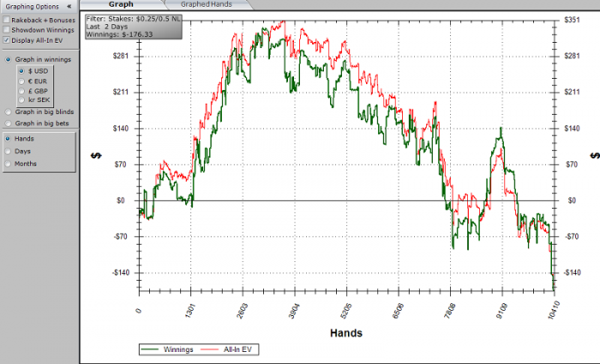600x364 pixels.
Task: Choose kr SEK currency
Action: 21,100
